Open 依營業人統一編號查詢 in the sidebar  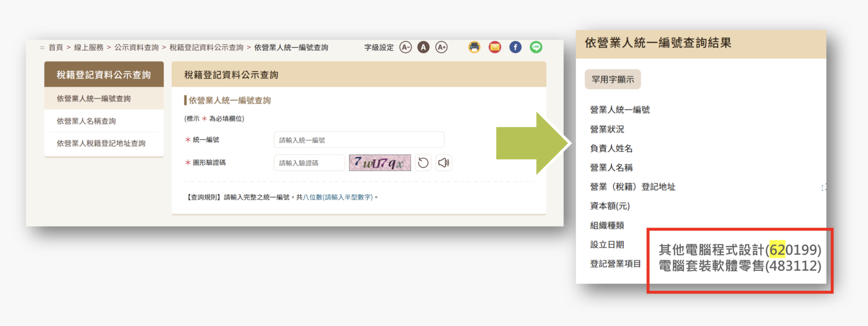tap(104, 99)
